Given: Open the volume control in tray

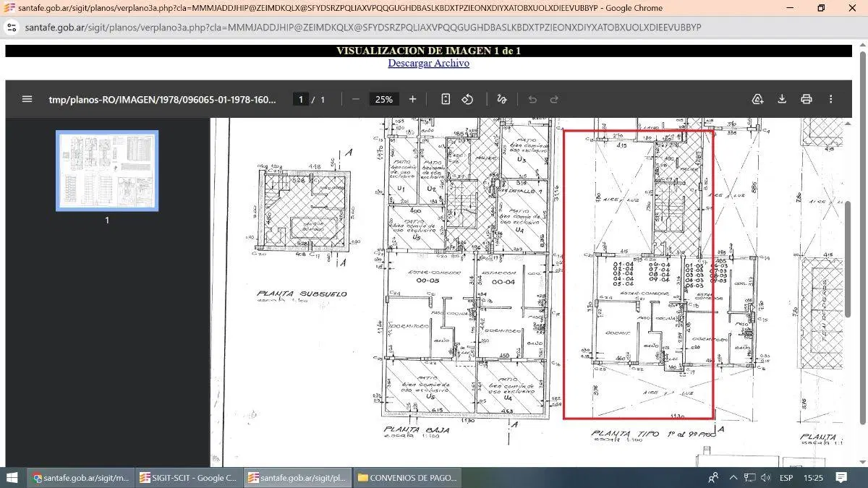Looking at the screenshot, I should click(767, 478).
